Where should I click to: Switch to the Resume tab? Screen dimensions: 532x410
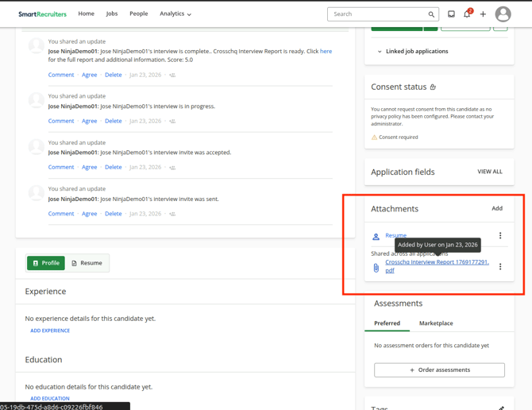point(87,263)
